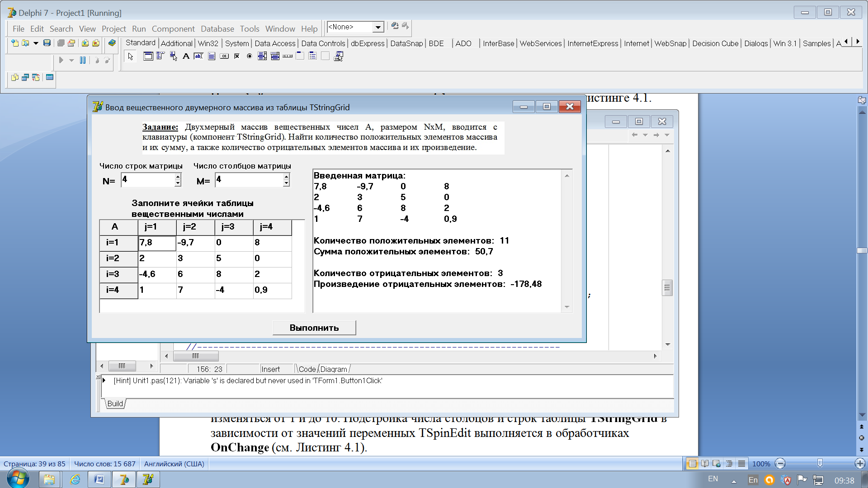
Task: Click the Toggle Form/Unit icon
Action: pos(36,77)
